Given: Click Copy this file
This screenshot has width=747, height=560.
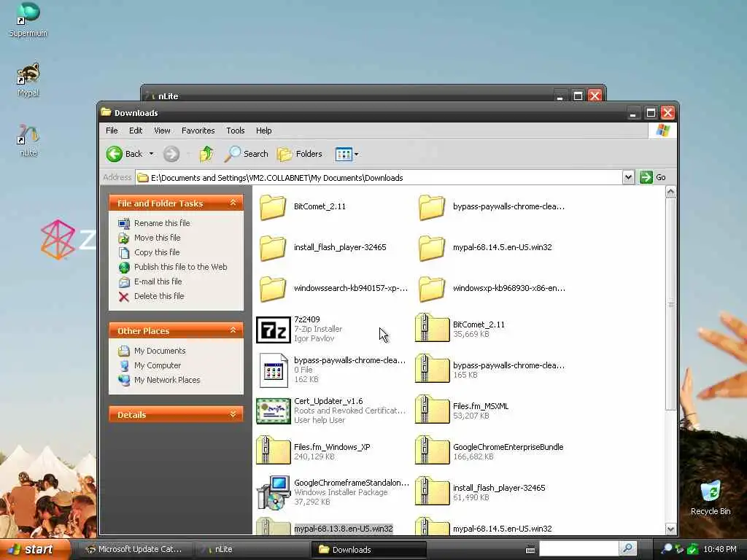Looking at the screenshot, I should tap(149, 252).
